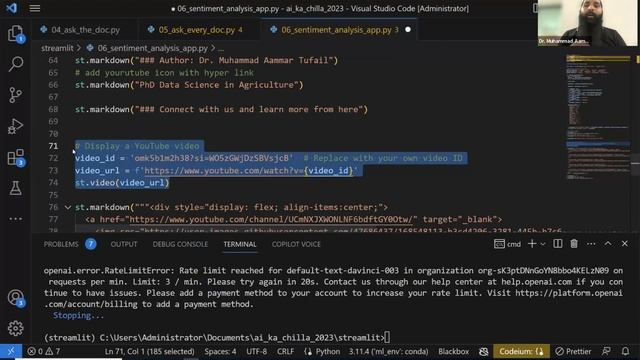Open the Extensions view
640x360 pixels.
point(16,157)
